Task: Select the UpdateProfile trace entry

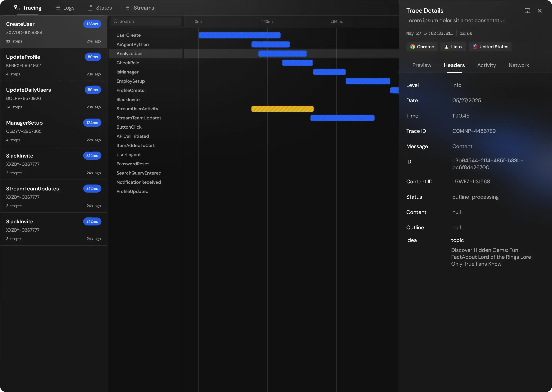Action: [x=53, y=65]
